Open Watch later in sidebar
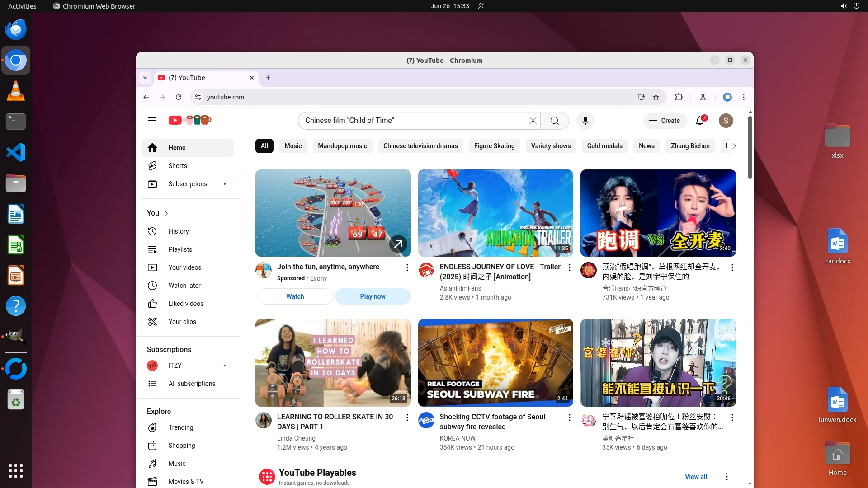Screen dimensions: 868x488 pos(184,286)
